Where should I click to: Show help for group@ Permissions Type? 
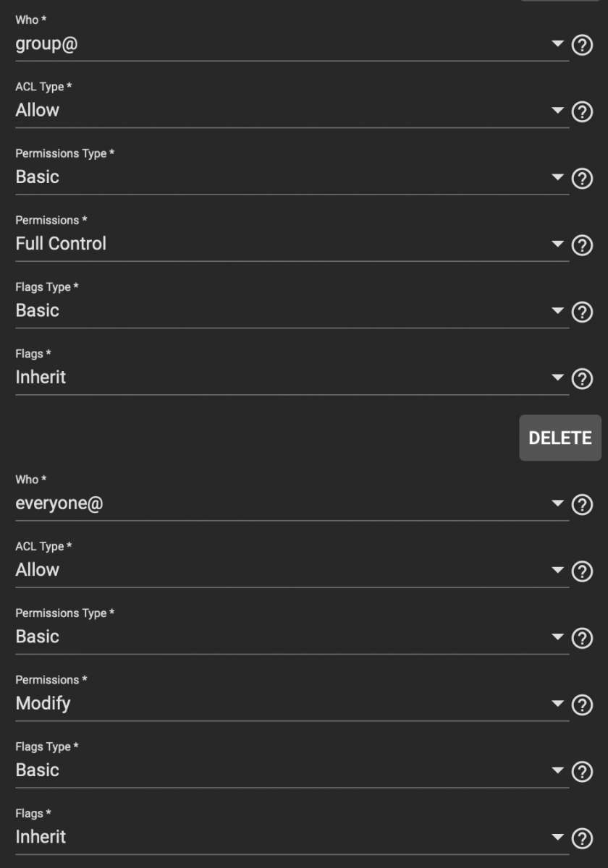click(582, 179)
